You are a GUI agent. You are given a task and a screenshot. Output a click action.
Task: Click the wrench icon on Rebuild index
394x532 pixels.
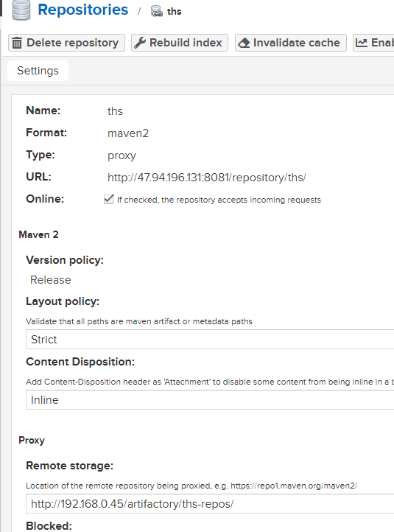(x=140, y=43)
